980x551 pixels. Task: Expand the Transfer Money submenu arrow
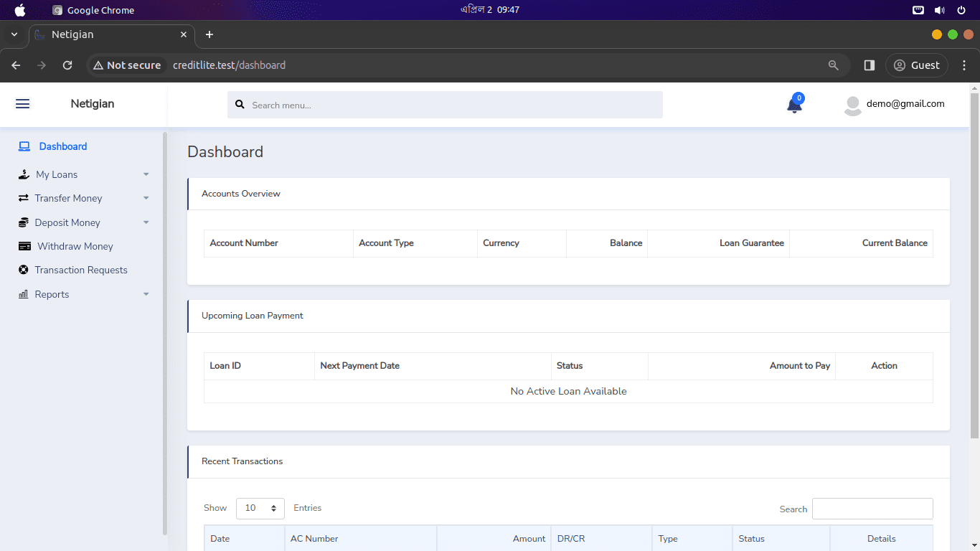tap(146, 198)
